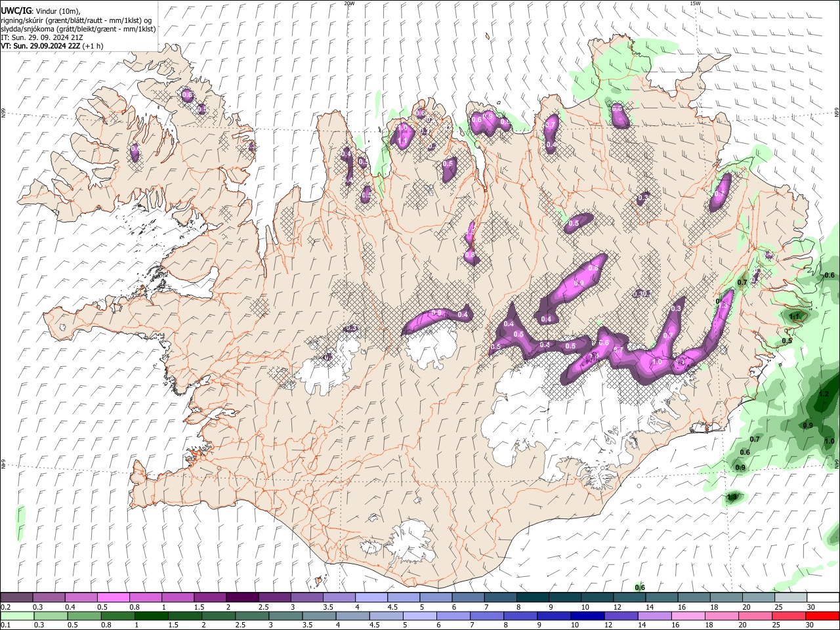Select the 'VT: Sun. 29.09.2024 22Z (+1 h)' line
This screenshot has width=840, height=630.
[51, 47]
